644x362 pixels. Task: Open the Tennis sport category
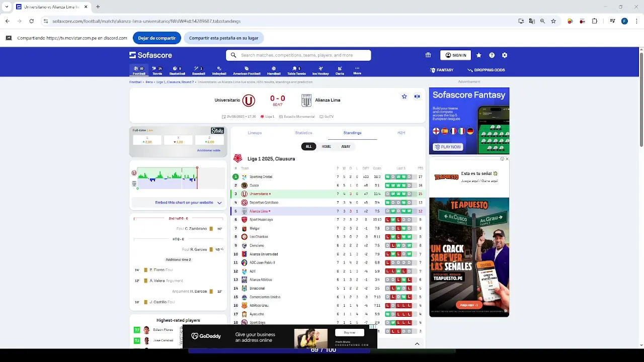pyautogui.click(x=157, y=70)
